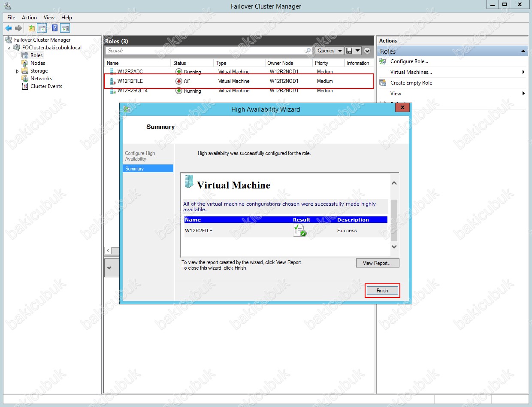Click the Show/Hide Console Tree toolbar icon
Viewport: 532px width, 407px height.
[42, 28]
